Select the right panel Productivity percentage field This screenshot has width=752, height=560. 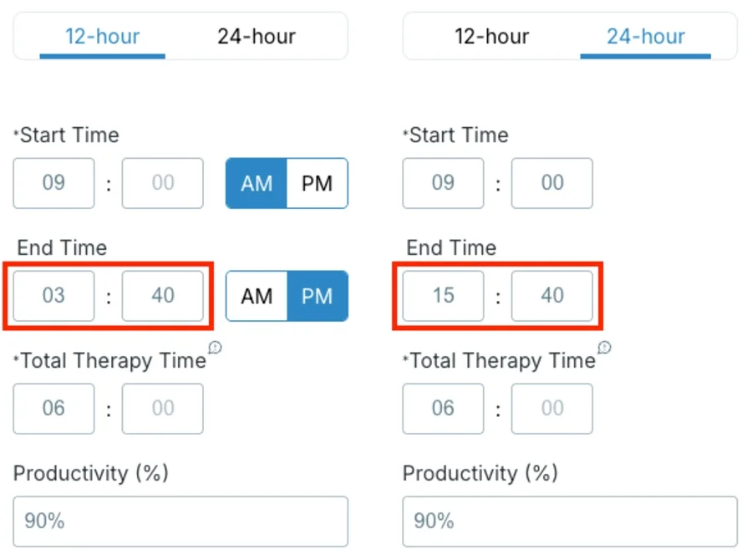(570, 521)
